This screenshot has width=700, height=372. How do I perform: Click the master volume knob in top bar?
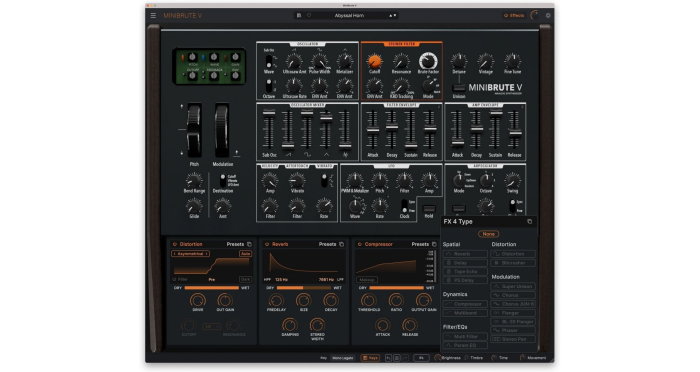click(x=534, y=15)
